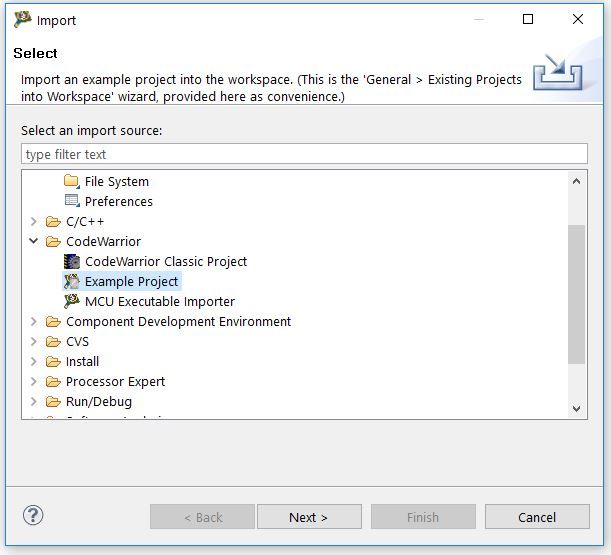Click the CodeWarrior Classic Project icon
The image size is (611, 555).
72,262
